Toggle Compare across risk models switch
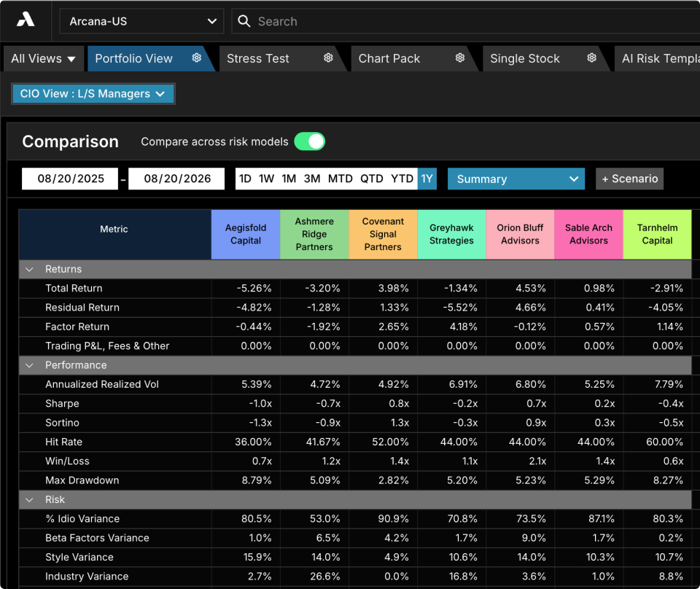Viewport: 700px width, 589px height. coord(309,141)
